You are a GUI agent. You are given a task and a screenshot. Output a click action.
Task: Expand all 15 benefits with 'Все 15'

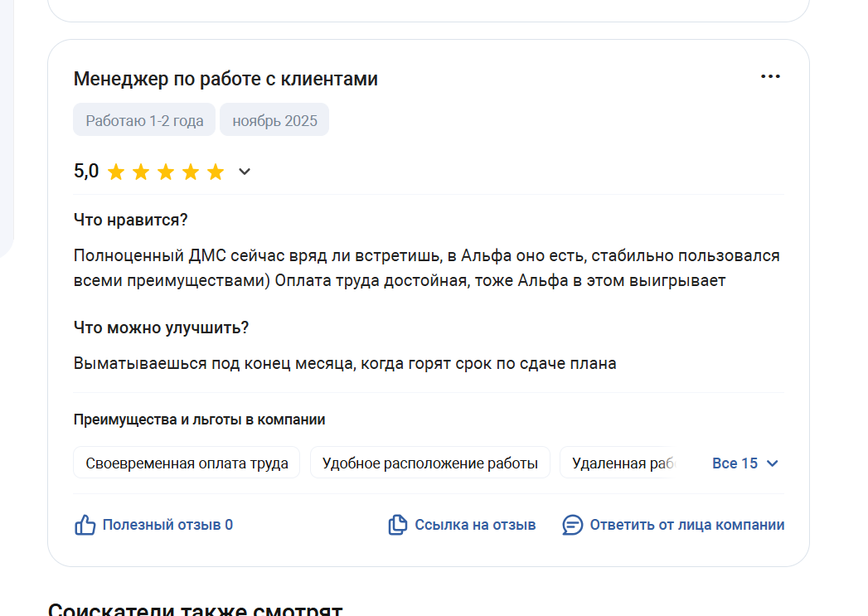735,463
